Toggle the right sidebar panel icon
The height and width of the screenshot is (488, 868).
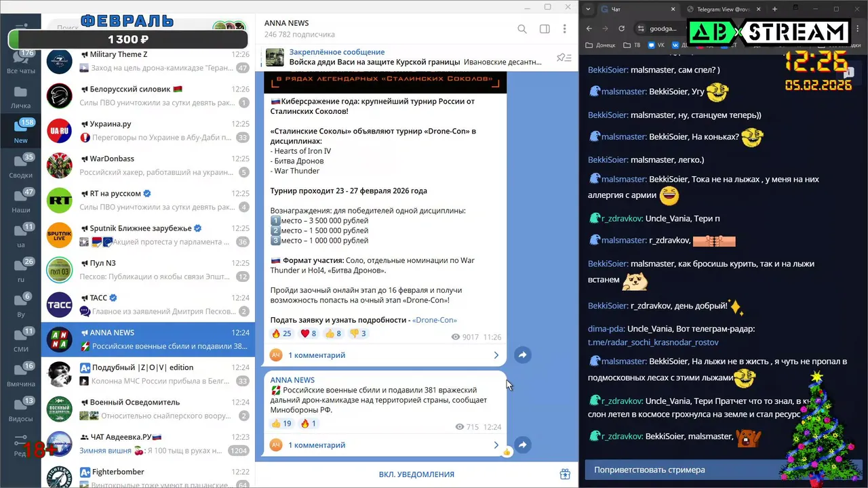point(545,29)
